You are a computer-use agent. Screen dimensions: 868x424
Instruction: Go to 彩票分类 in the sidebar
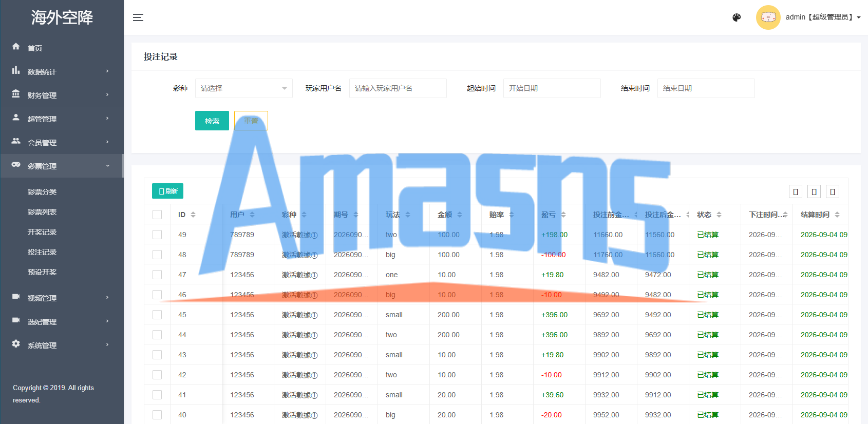click(42, 192)
